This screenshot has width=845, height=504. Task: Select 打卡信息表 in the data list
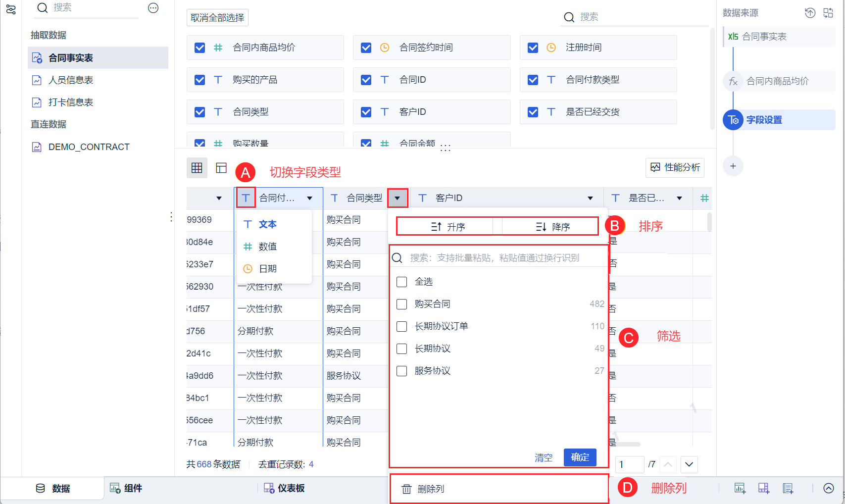click(x=98, y=102)
